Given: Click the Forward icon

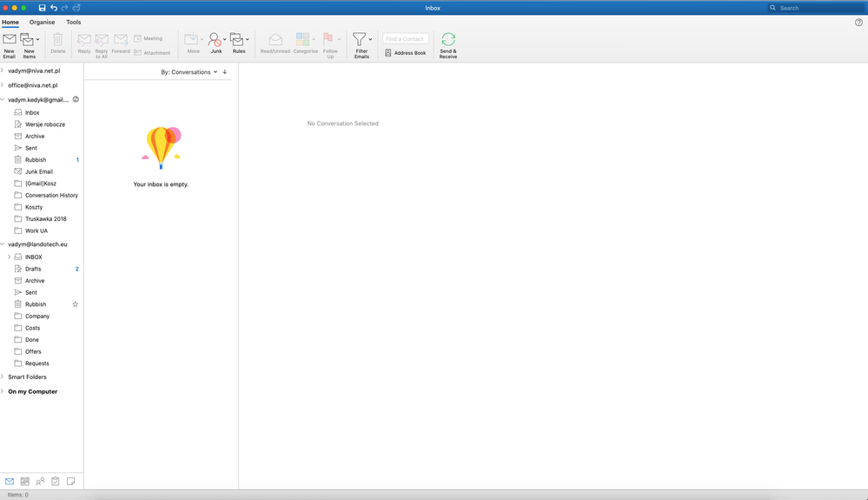Looking at the screenshot, I should (121, 39).
